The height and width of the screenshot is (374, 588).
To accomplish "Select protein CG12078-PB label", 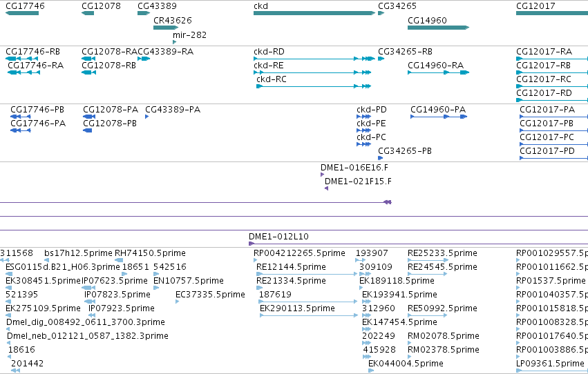I will click(x=110, y=124).
